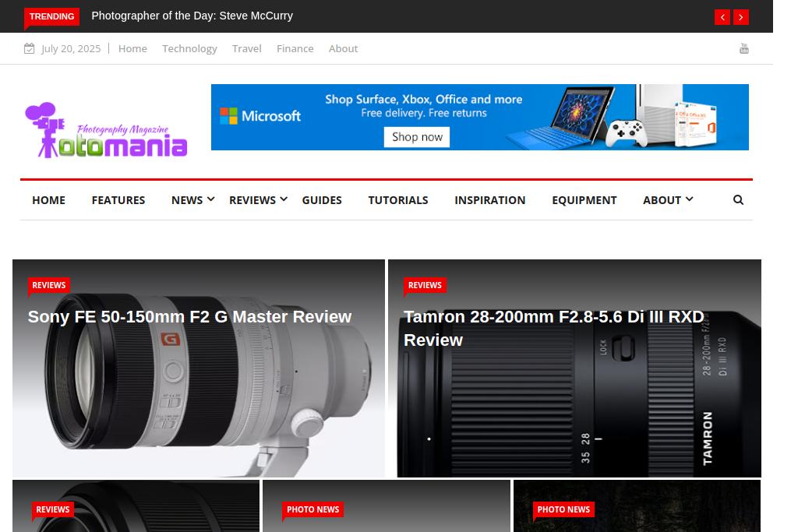This screenshot has width=798, height=532.
Task: Click PHOTO NEWS tag on the dark forest card
Action: click(563, 509)
